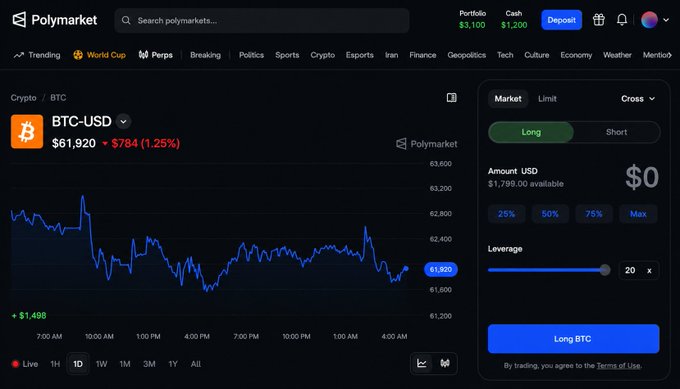Click the $0 amount input
The image size is (680, 389).
tap(642, 177)
